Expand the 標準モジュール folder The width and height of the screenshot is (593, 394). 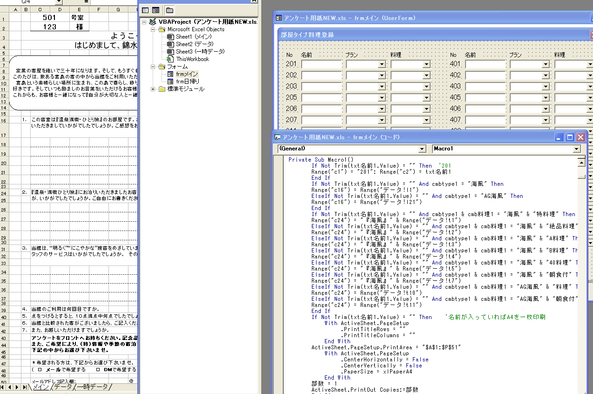click(x=152, y=89)
